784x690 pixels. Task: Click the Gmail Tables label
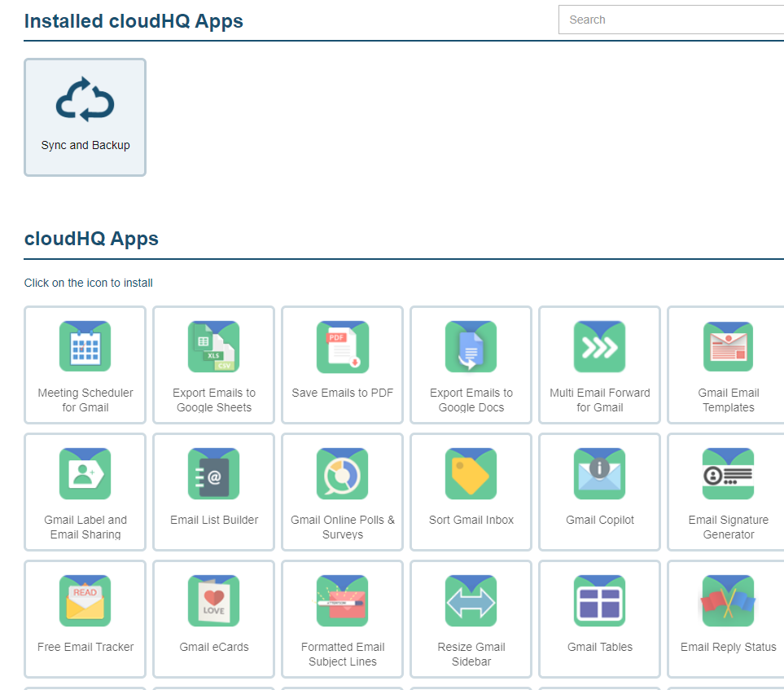pyautogui.click(x=599, y=647)
